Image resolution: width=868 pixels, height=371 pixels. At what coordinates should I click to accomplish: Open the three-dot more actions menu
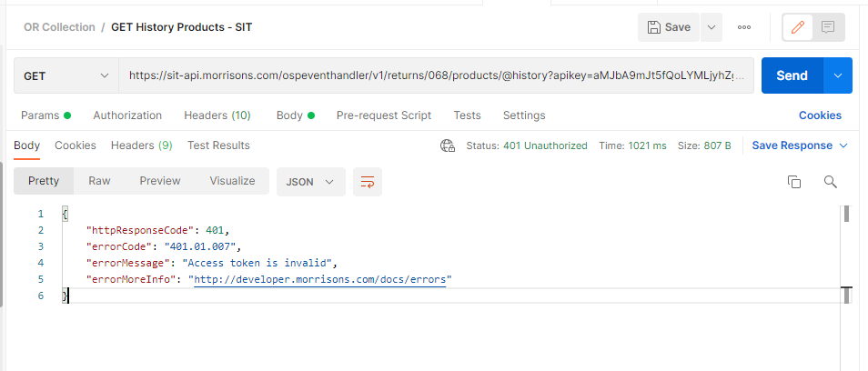click(x=744, y=27)
